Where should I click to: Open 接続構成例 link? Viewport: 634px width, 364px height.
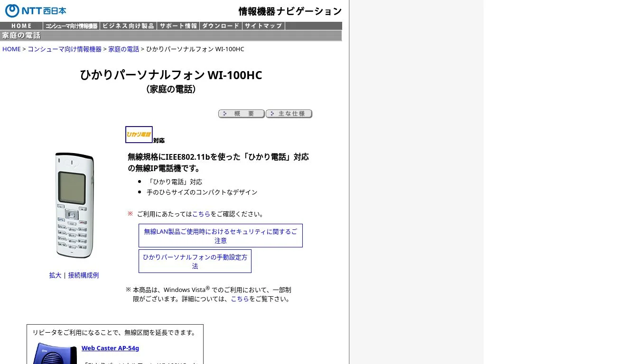point(84,275)
